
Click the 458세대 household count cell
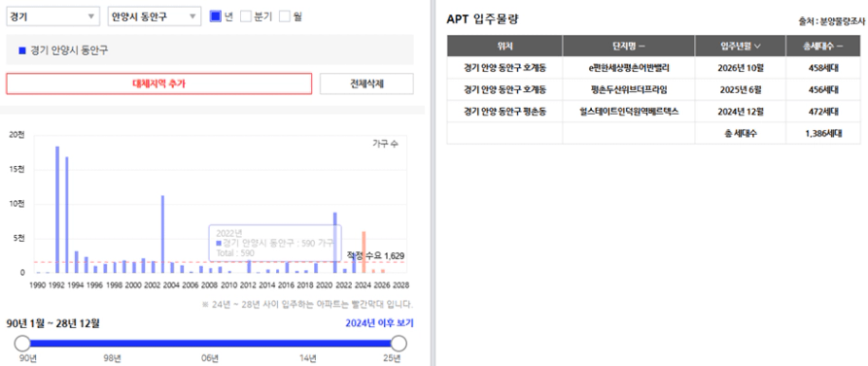click(x=823, y=69)
